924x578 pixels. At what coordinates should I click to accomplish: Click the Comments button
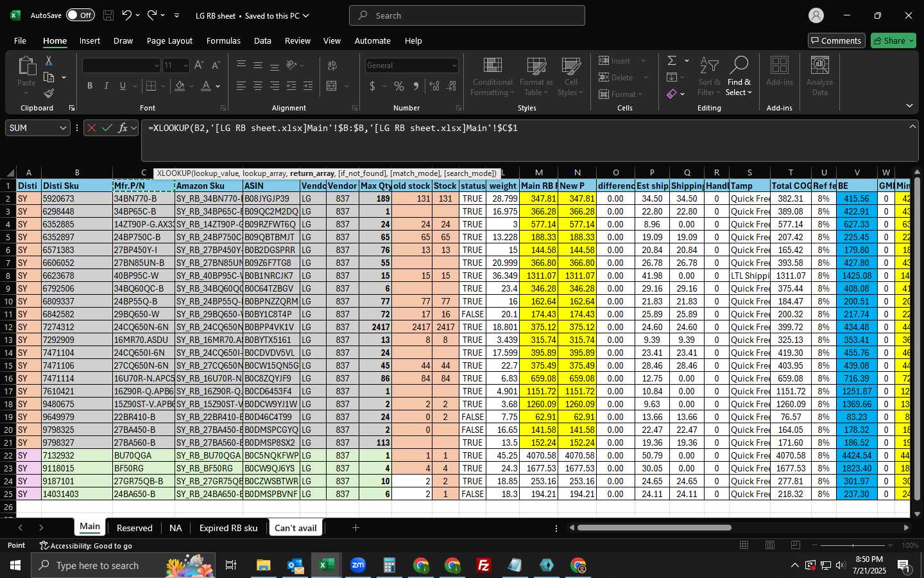point(835,40)
